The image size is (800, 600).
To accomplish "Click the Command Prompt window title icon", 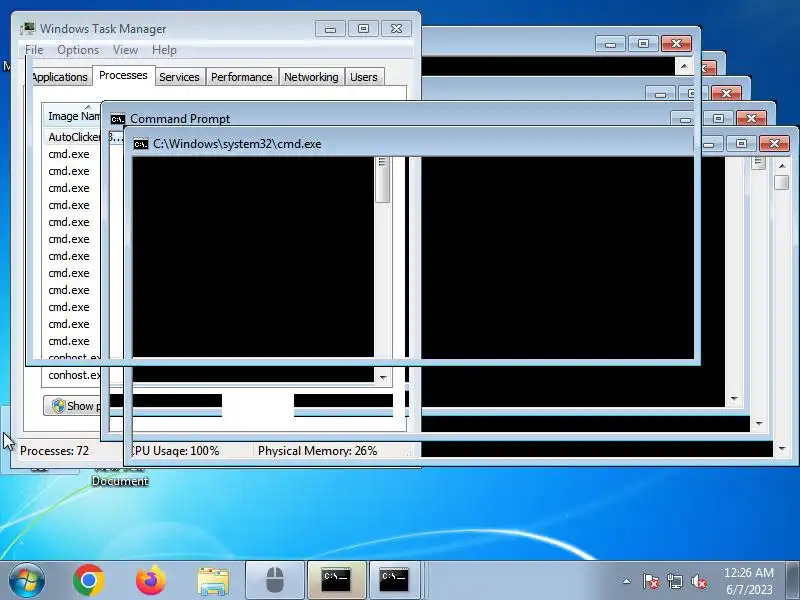I will pyautogui.click(x=118, y=119).
